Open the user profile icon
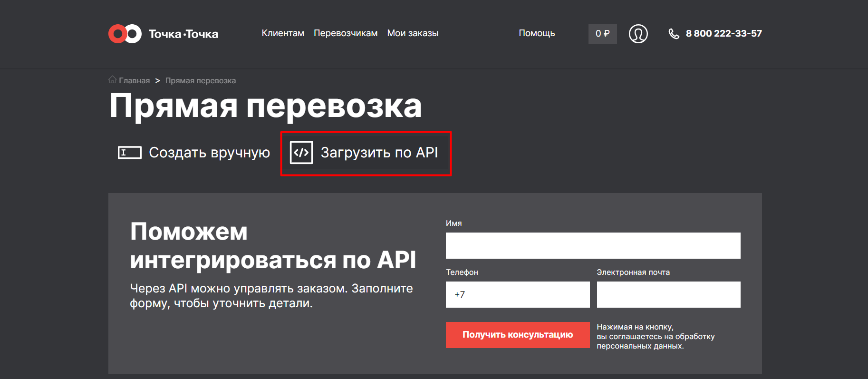 [638, 34]
